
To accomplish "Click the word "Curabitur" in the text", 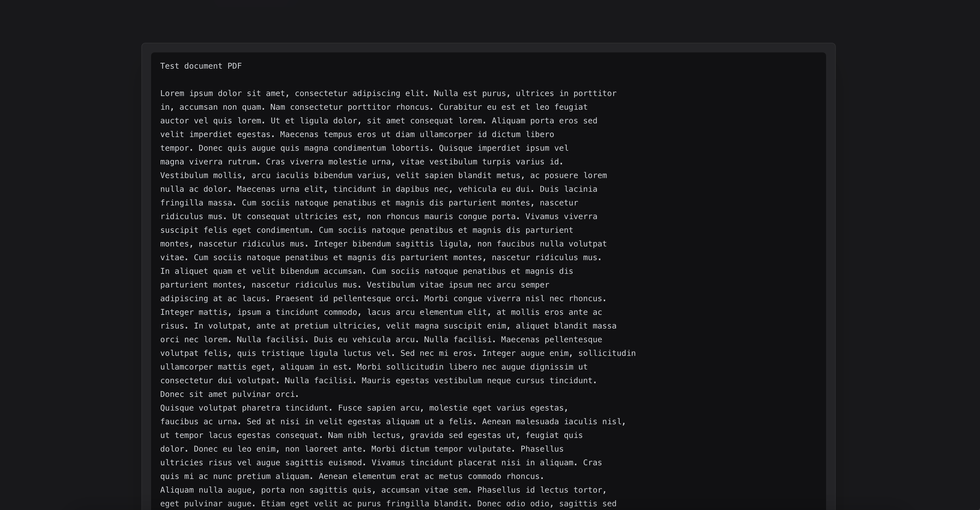I will click(460, 107).
